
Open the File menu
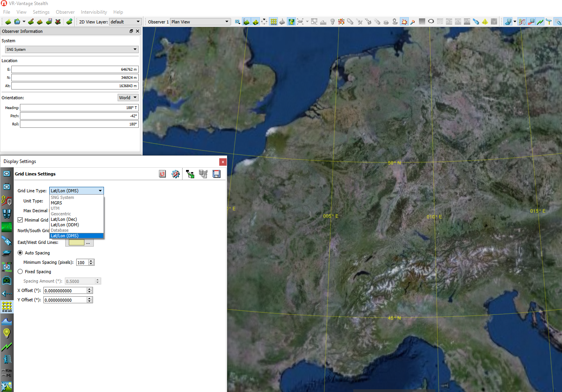point(7,12)
